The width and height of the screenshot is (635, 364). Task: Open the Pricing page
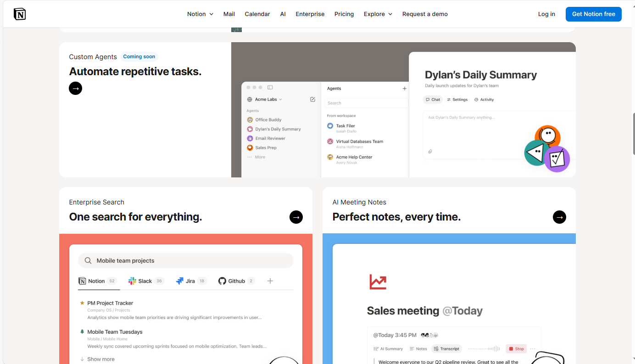344,14
